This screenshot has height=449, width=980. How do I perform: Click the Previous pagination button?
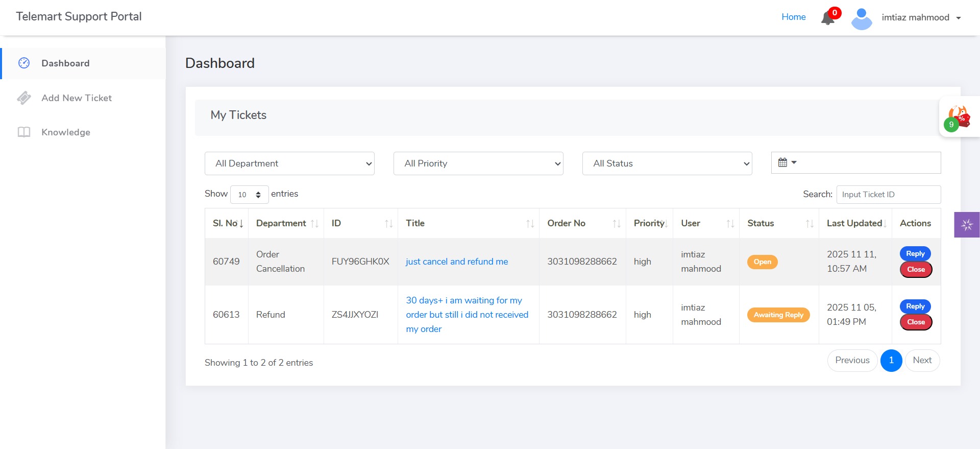click(x=852, y=360)
